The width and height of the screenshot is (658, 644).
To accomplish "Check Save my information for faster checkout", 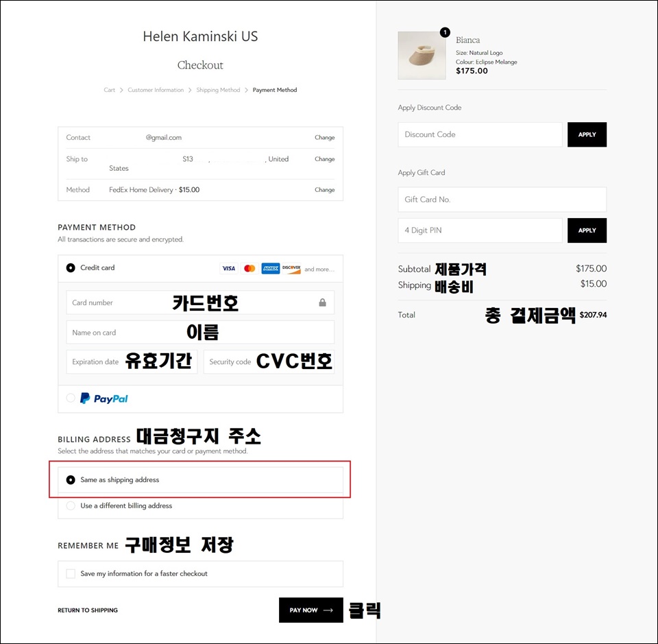I will click(71, 573).
